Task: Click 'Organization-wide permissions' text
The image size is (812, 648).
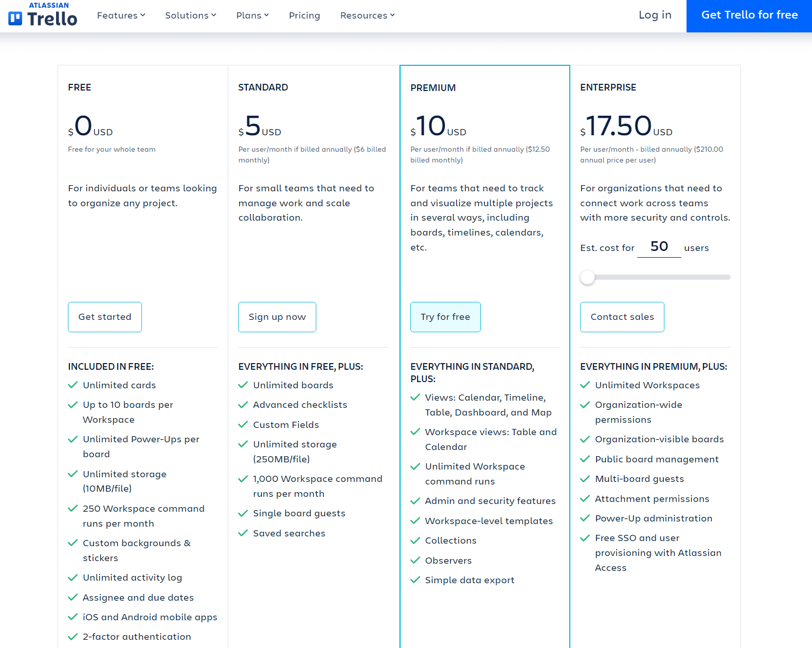Action: pyautogui.click(x=638, y=412)
